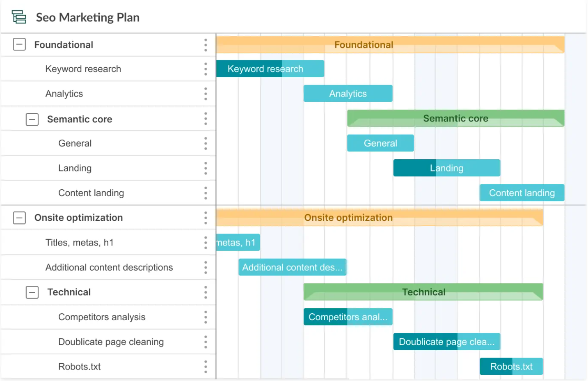Open the options menu for Competitors analysis

[x=206, y=317]
